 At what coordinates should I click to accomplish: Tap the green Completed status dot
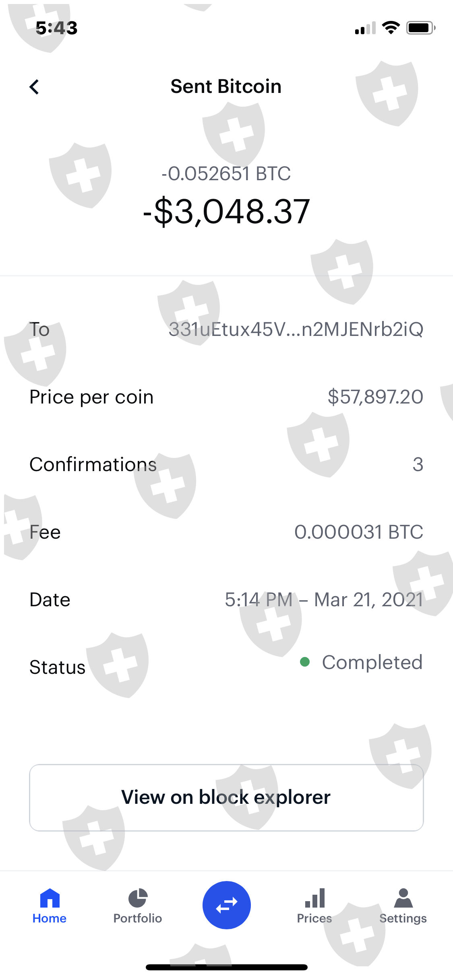click(x=305, y=662)
